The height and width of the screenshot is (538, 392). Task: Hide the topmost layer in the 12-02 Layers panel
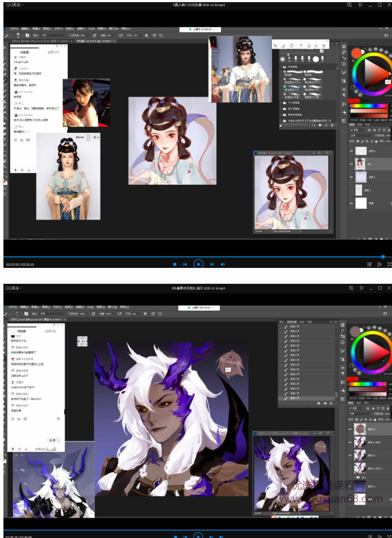pos(352,151)
